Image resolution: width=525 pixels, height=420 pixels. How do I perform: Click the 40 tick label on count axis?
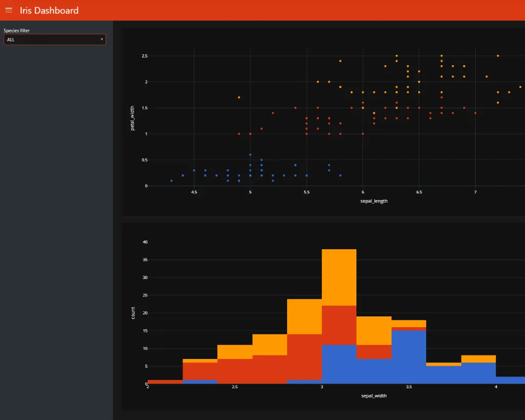(145, 242)
